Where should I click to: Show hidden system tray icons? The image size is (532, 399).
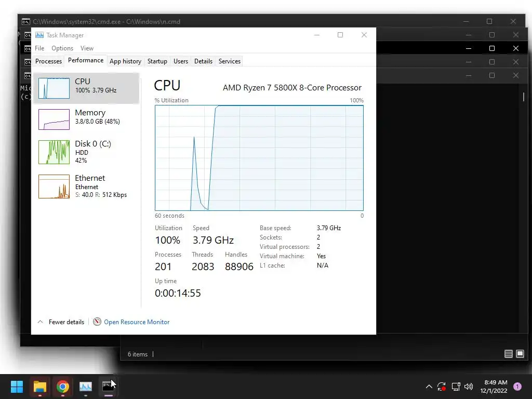point(429,387)
